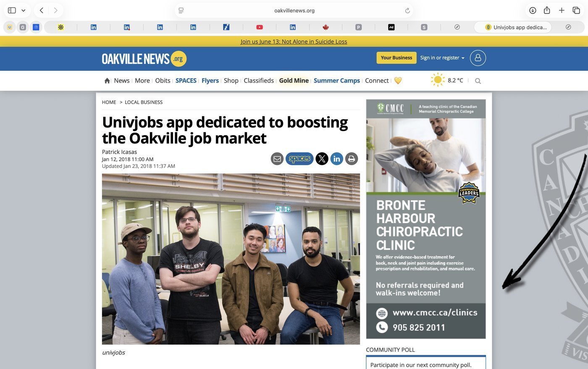
Task: Click the sun weather icon
Action: [438, 80]
